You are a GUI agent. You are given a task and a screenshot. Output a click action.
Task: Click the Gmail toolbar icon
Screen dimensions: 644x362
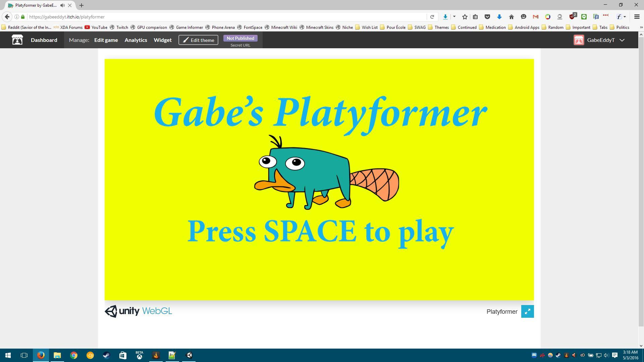click(535, 17)
